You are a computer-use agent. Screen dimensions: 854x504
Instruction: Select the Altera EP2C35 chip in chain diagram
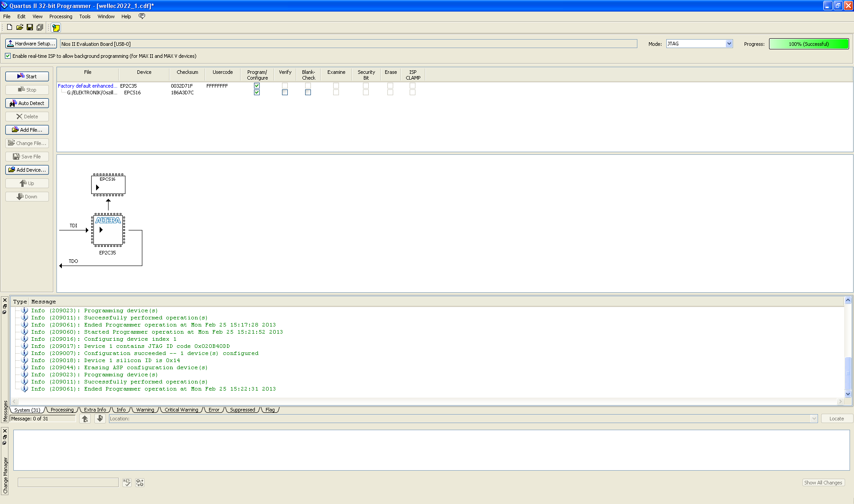[108, 230]
